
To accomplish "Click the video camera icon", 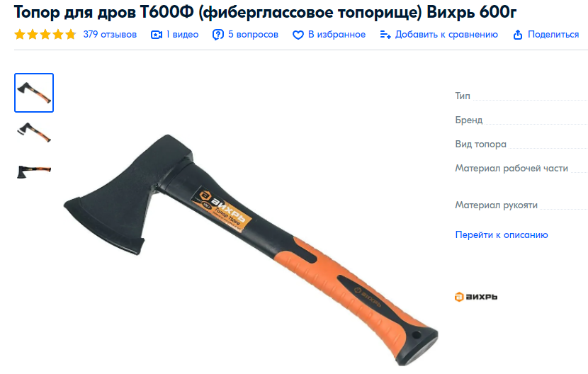I will tap(157, 35).
